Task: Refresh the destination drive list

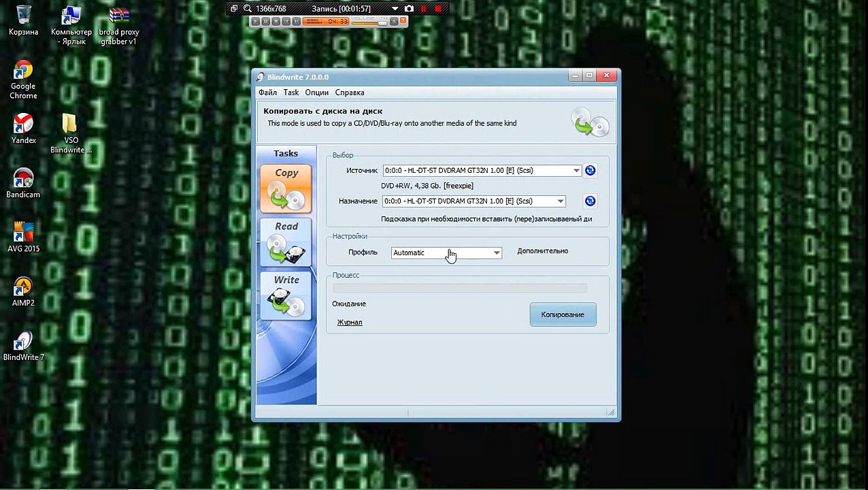Action: click(590, 201)
